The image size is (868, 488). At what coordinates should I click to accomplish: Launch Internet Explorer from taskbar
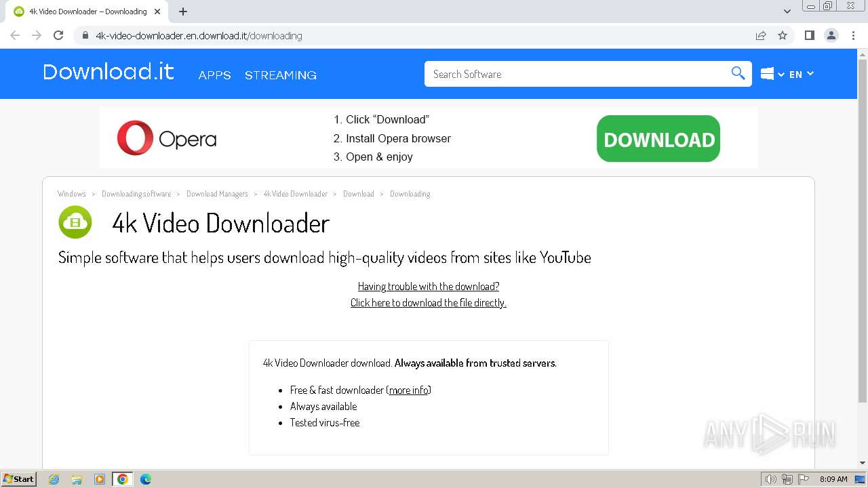pos(54,479)
